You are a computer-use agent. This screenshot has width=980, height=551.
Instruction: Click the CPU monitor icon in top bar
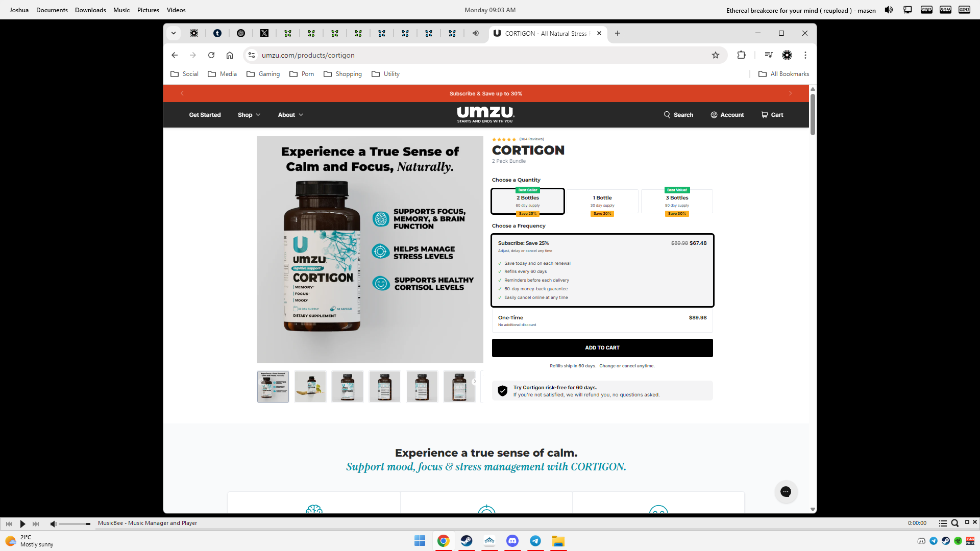click(x=926, y=10)
